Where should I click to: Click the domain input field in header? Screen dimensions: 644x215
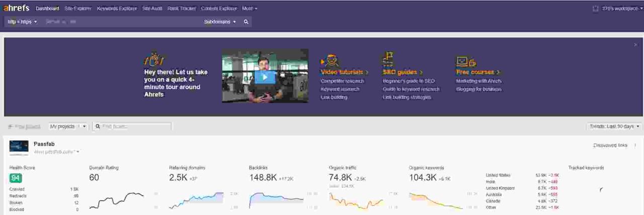tap(121, 22)
